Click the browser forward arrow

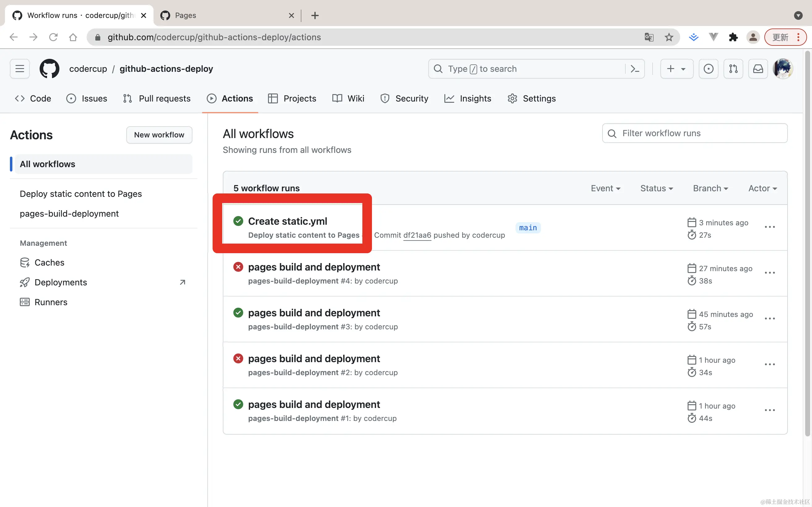coord(33,37)
